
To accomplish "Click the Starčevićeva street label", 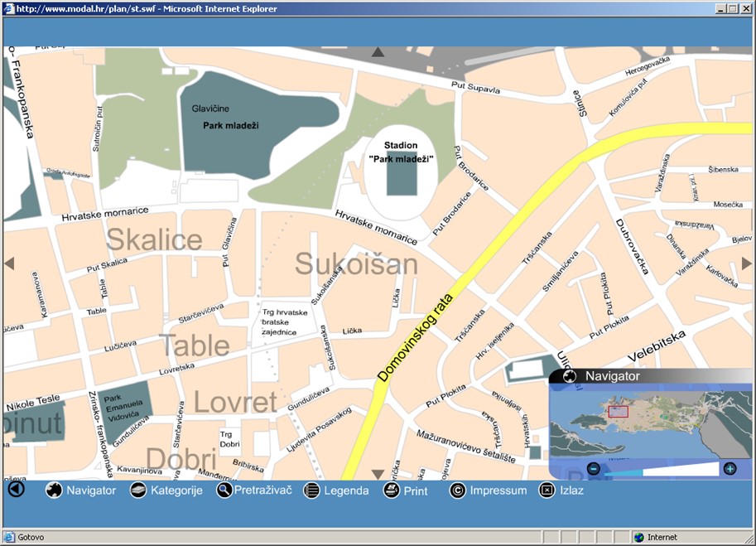I will point(201,313).
